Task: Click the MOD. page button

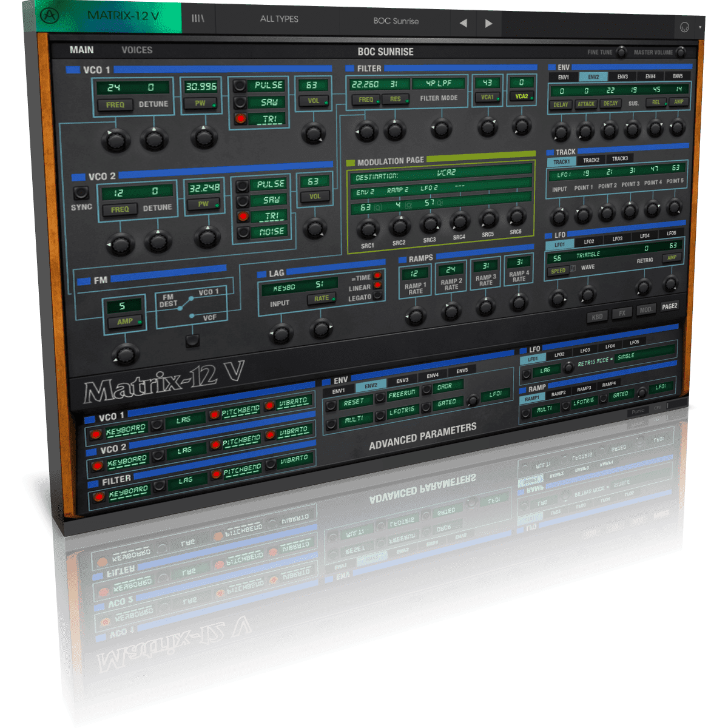Action: pos(646,309)
